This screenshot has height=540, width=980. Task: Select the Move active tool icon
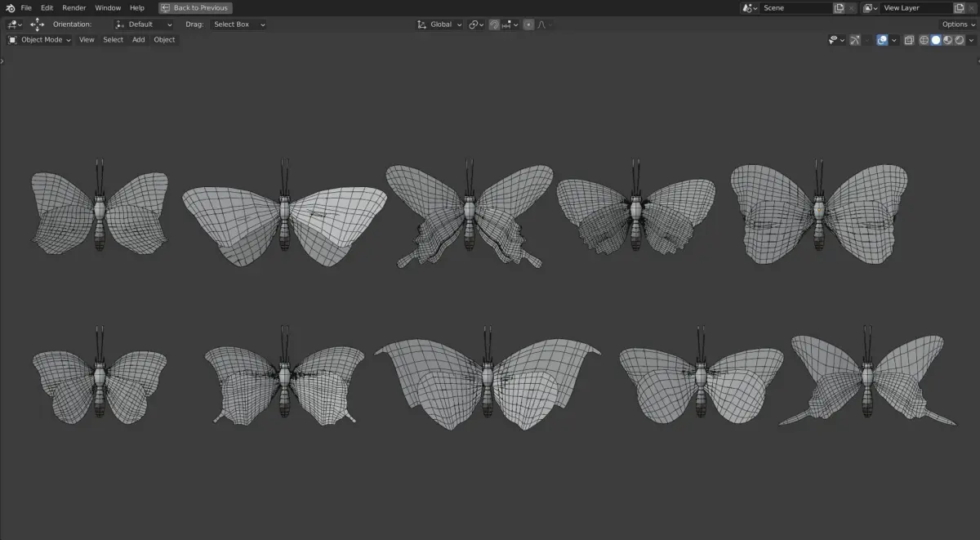pos(38,25)
